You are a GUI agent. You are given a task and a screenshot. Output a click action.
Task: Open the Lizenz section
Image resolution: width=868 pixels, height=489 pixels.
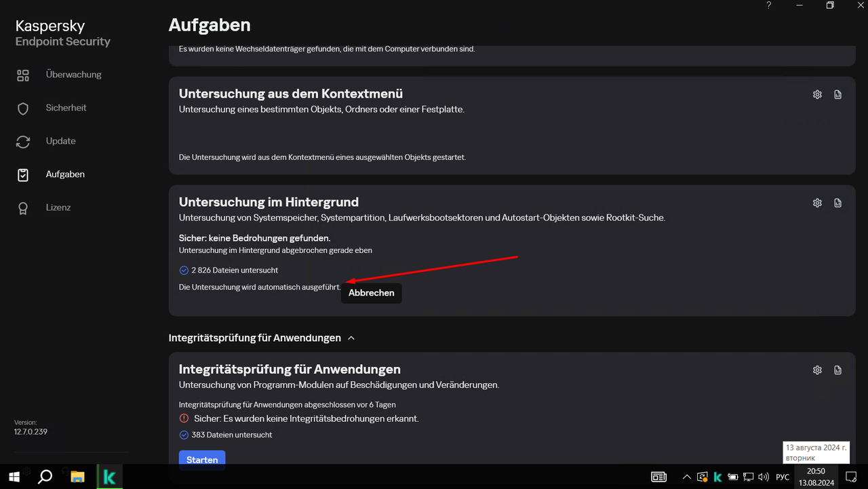tap(58, 208)
